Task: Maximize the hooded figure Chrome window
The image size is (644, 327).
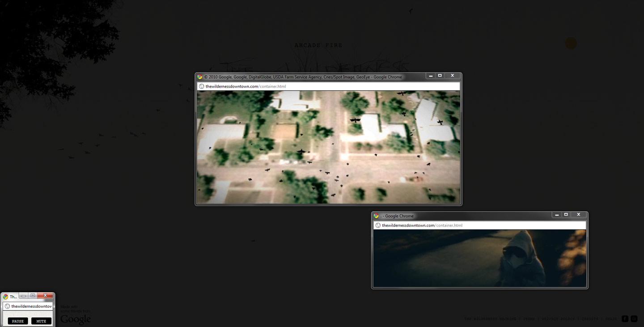Action: point(566,215)
